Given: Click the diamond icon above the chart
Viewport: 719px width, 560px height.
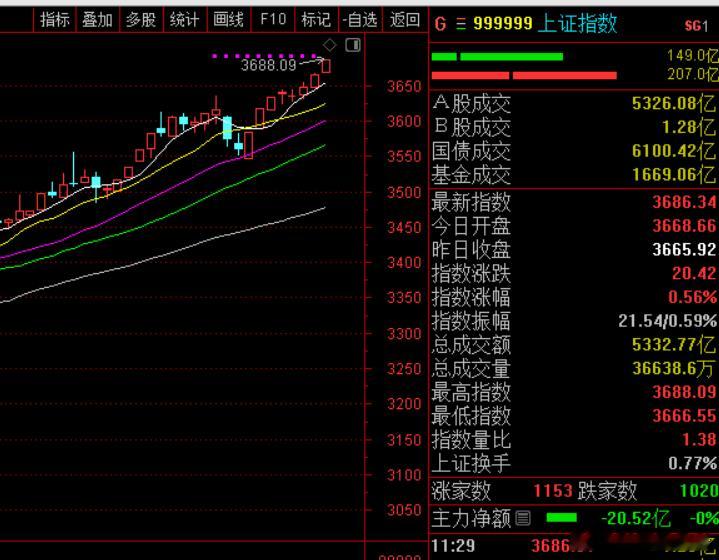Looking at the screenshot, I should point(329,45).
